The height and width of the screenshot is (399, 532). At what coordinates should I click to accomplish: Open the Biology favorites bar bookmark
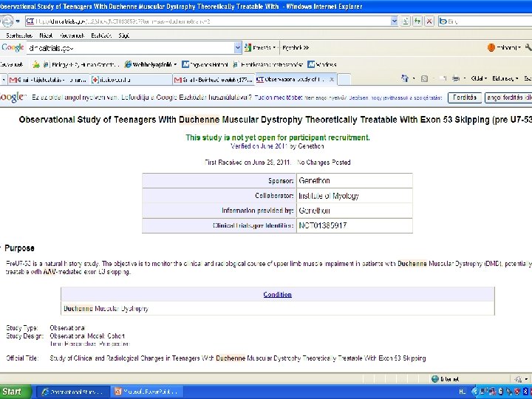pyautogui.click(x=81, y=64)
